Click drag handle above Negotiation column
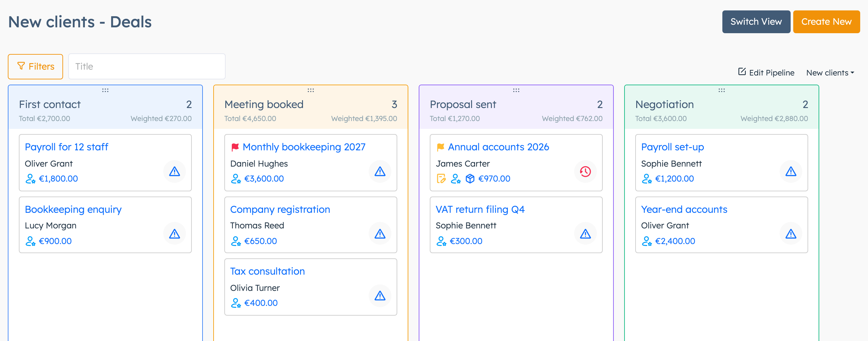 tap(721, 90)
